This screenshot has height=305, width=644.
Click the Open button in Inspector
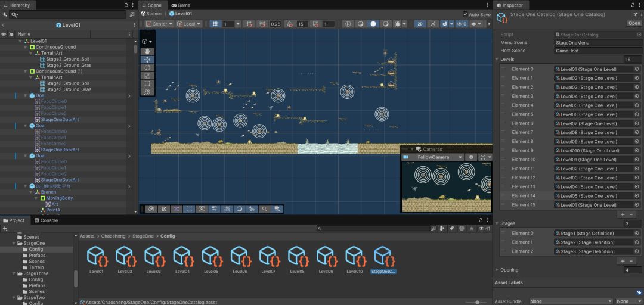coord(634,23)
